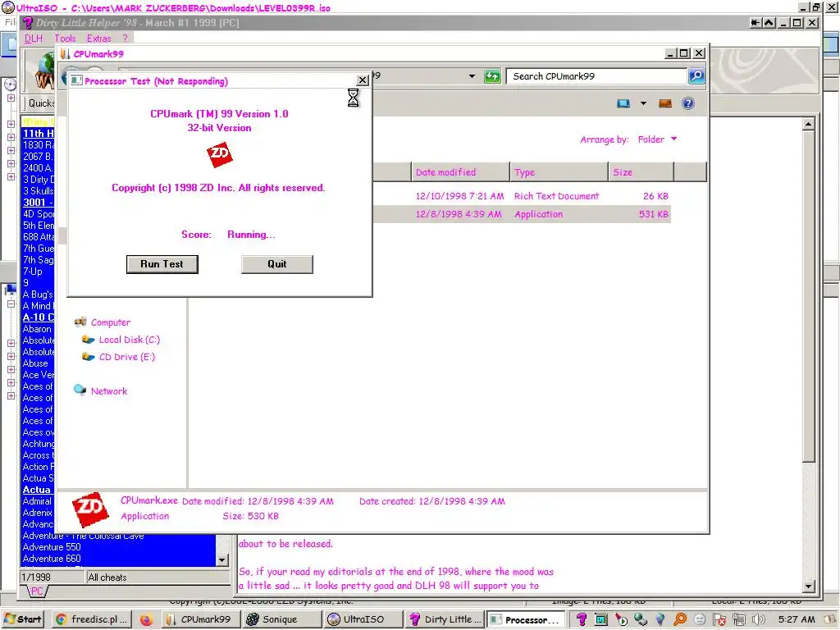
Task: Click the pin icon in Dirty Little Helper title bar
Action: point(755,22)
